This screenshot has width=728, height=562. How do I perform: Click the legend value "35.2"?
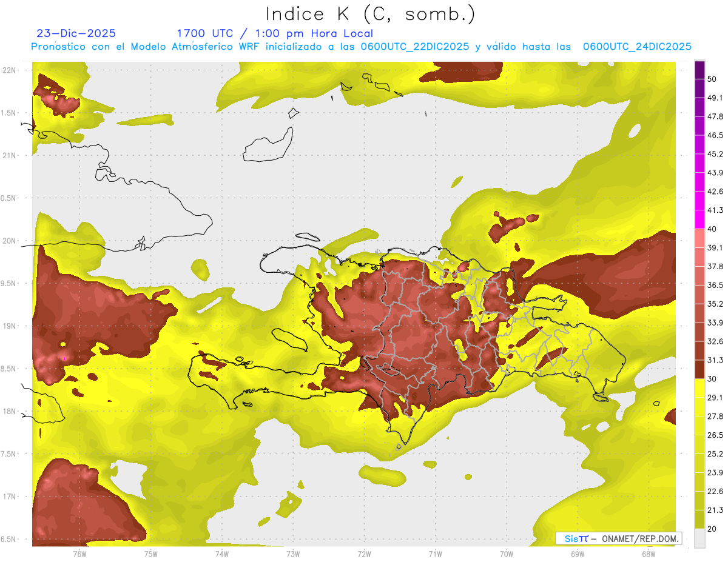tap(716, 304)
